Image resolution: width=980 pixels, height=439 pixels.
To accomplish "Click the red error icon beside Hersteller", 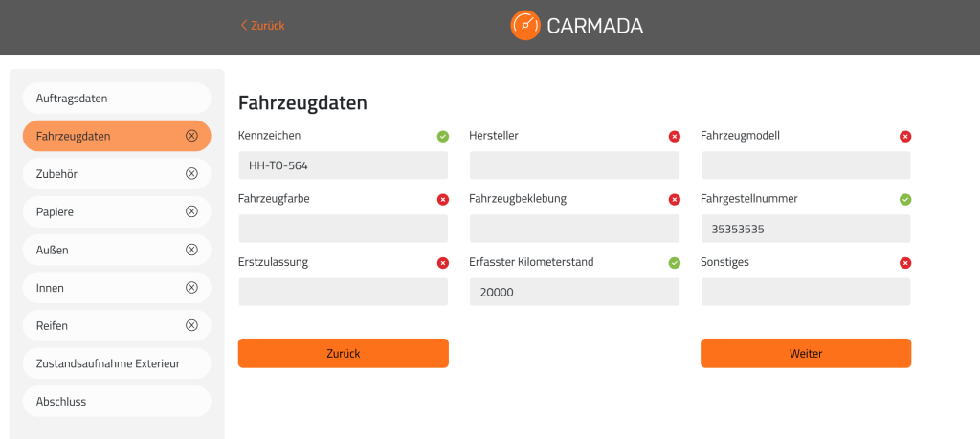I will click(x=675, y=136).
